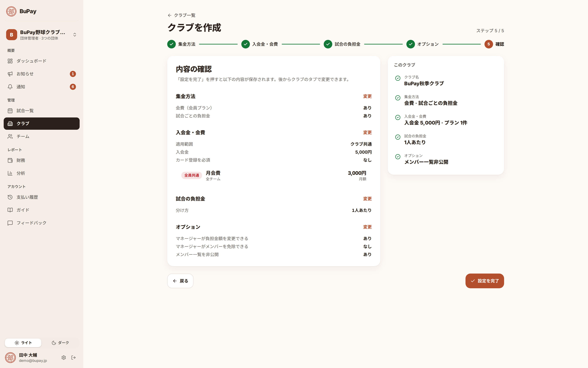Select the 確認 step number 5
The height and width of the screenshot is (368, 588).
click(x=489, y=44)
